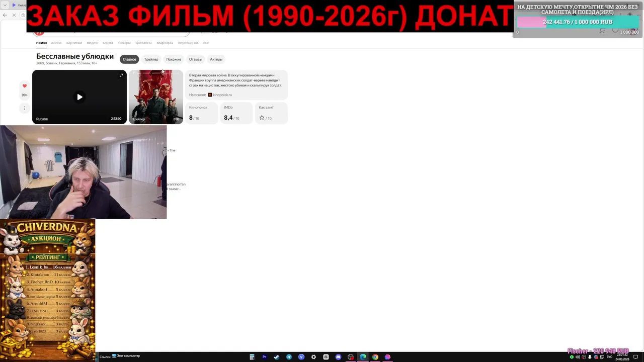Open Discord from the taskbar
The image size is (644, 362).
(x=338, y=357)
